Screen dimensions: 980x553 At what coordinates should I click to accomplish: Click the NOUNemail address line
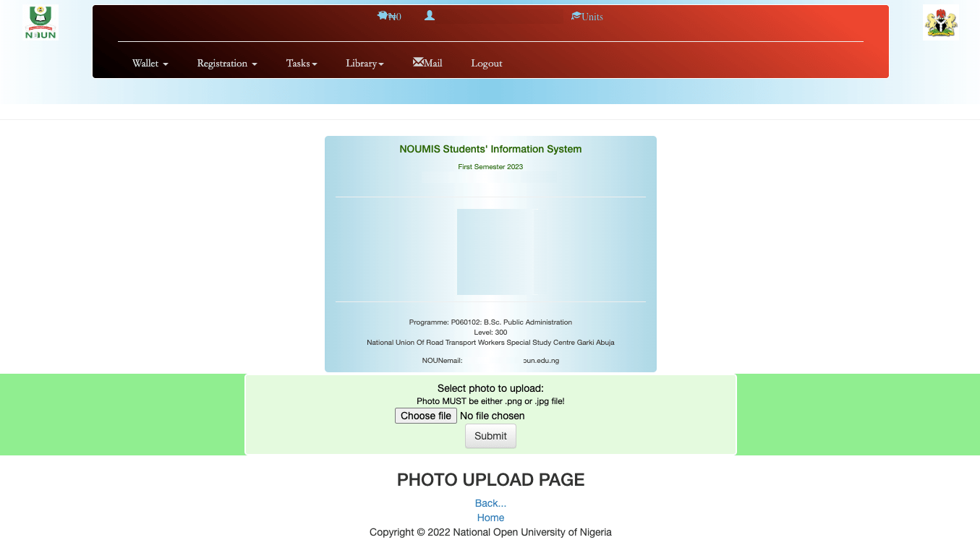(x=490, y=360)
